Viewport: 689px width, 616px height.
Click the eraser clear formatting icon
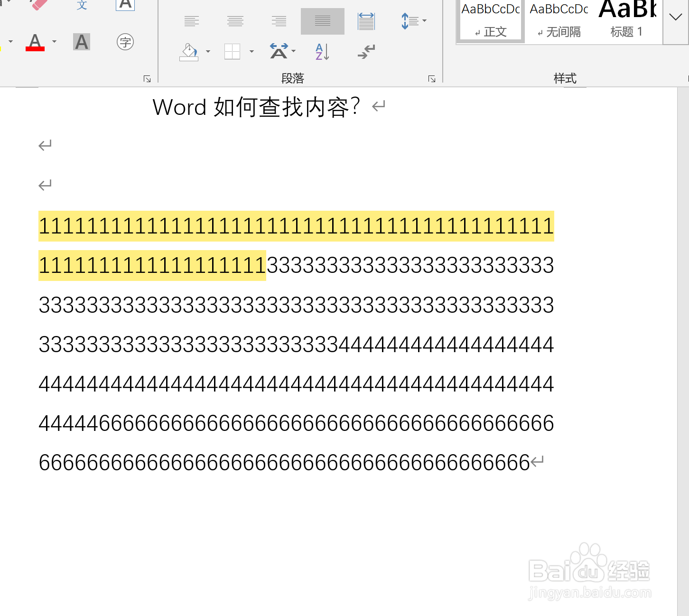pyautogui.click(x=39, y=5)
